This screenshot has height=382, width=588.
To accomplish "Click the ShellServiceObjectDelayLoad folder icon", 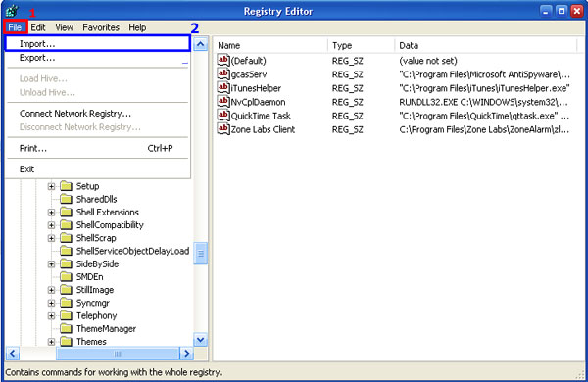I will click(66, 251).
